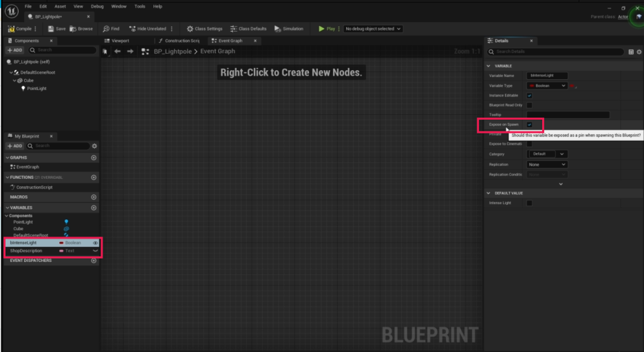Add a new component

14,50
